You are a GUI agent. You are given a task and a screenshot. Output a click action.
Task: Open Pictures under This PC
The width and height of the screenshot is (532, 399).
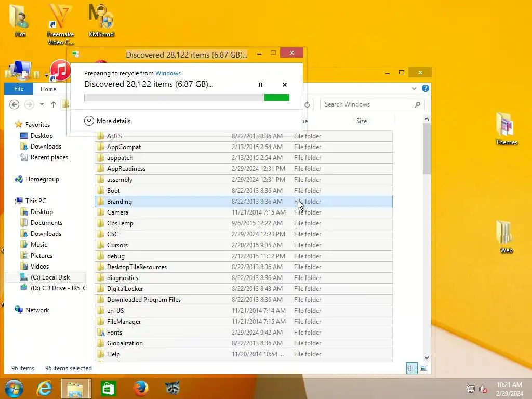pos(42,255)
